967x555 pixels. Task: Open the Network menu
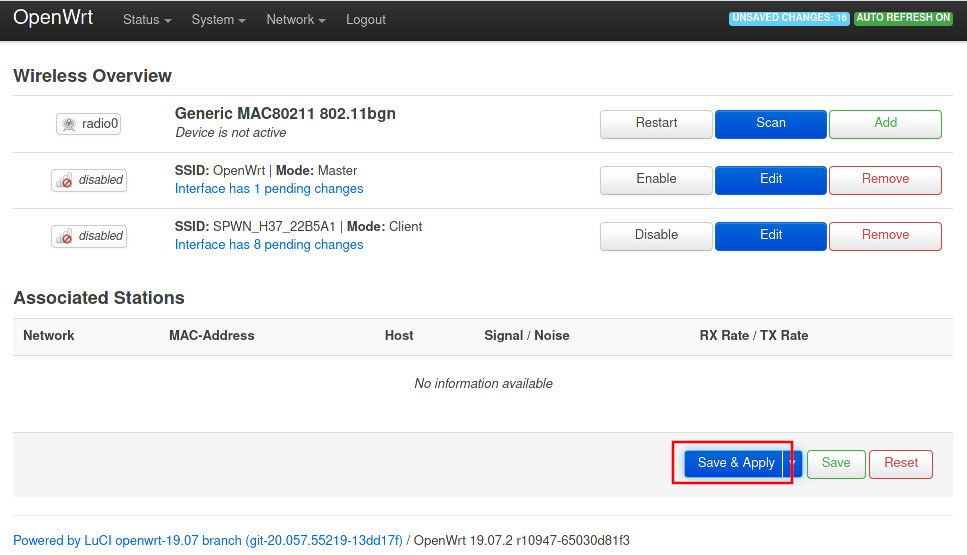[x=295, y=20]
